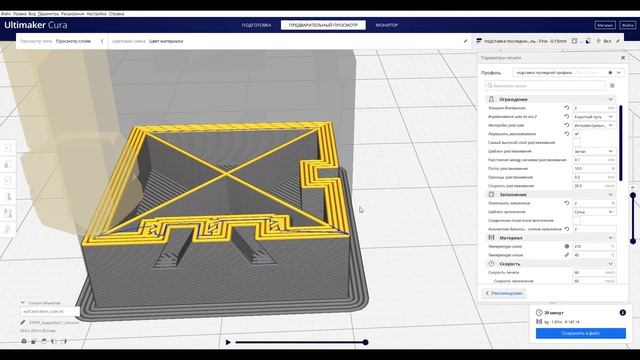The height and width of the screenshot is (360, 640).
Task: Open the Настройки menu
Action: [x=96, y=13]
